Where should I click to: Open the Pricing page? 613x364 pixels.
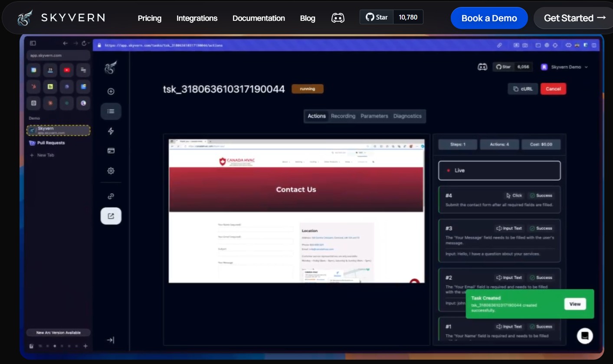(150, 18)
